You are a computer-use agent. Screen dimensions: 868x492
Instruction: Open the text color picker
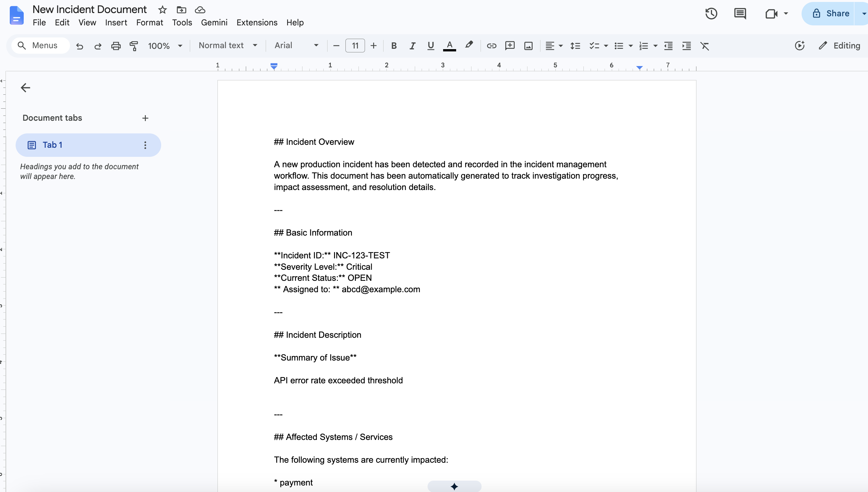[x=450, y=46]
